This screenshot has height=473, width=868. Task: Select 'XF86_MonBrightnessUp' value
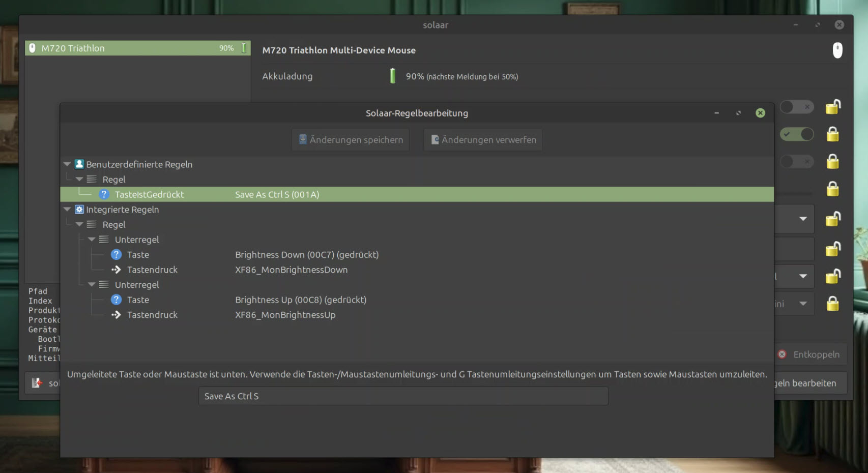pyautogui.click(x=285, y=315)
